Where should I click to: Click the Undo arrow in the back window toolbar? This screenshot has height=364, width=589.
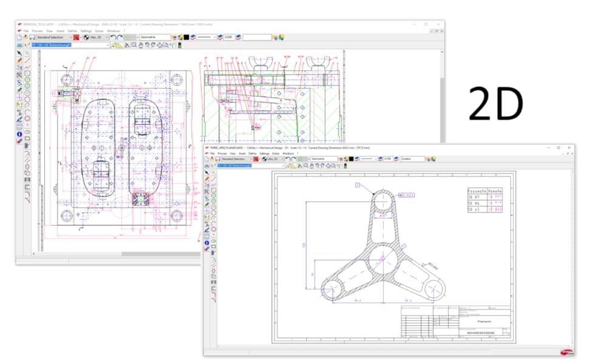pos(113,38)
